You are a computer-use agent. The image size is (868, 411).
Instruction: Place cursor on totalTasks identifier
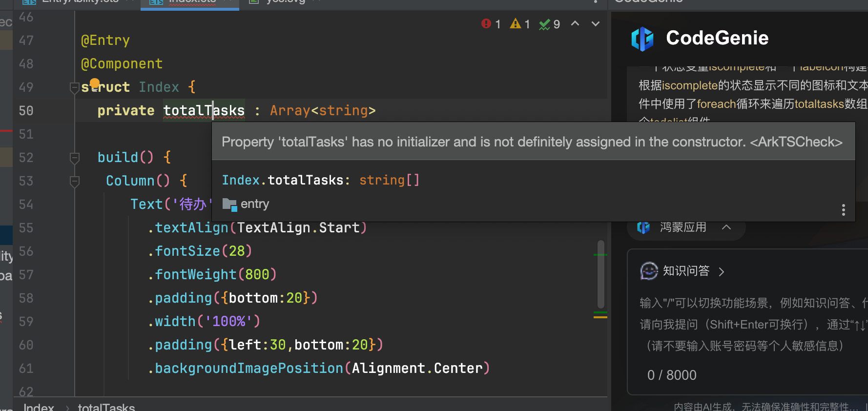[x=204, y=111]
